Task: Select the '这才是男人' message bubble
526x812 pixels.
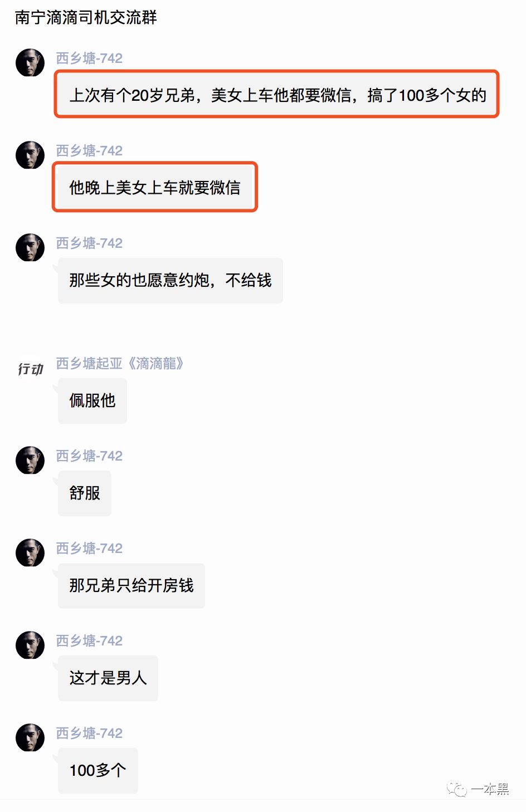Action: pos(108,678)
